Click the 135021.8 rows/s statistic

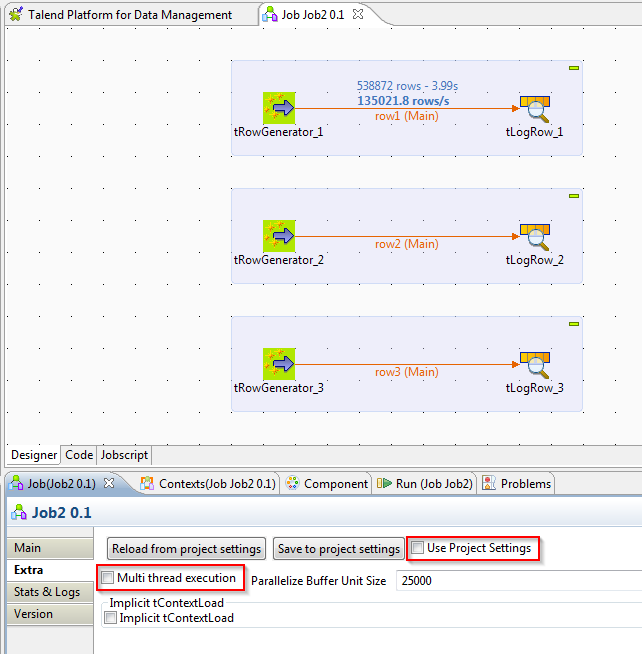403,101
